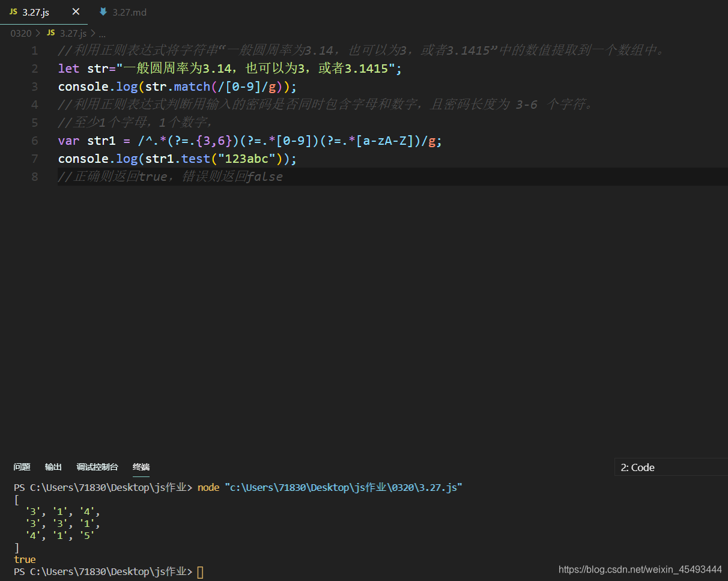Open the '2: Code' terminal selector dropdown

click(x=671, y=467)
